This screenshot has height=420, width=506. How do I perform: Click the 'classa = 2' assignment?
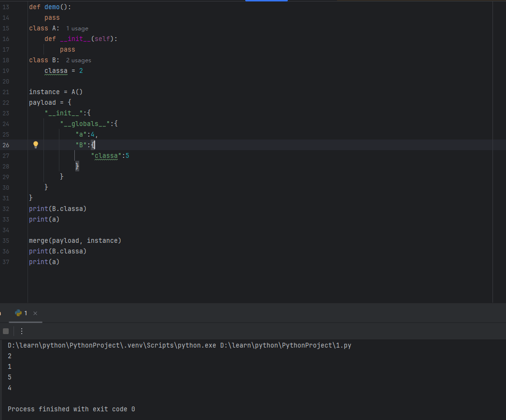click(x=64, y=70)
